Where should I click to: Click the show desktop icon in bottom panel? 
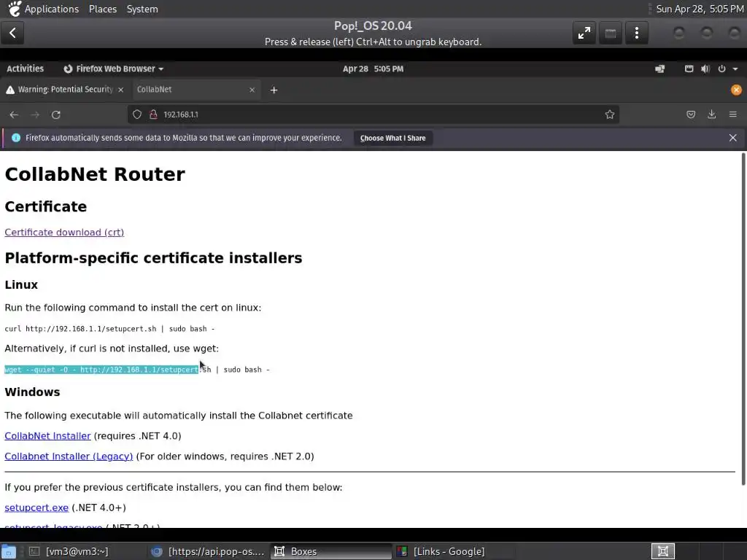click(9, 551)
